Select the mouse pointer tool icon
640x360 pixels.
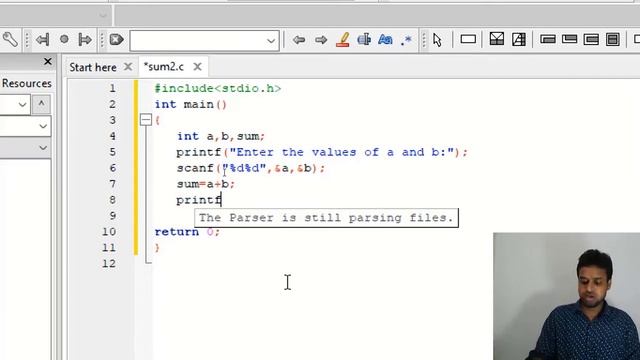point(437,40)
